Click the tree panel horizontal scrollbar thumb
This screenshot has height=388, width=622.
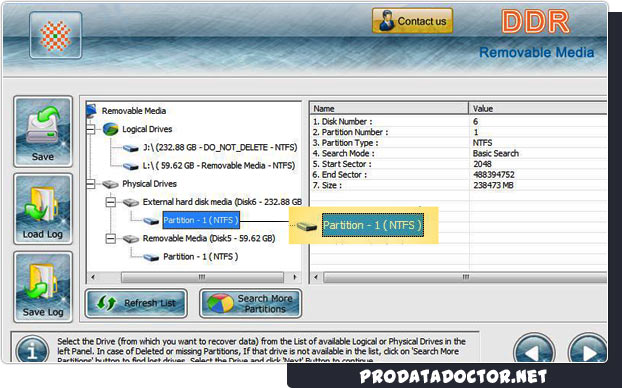click(x=202, y=277)
